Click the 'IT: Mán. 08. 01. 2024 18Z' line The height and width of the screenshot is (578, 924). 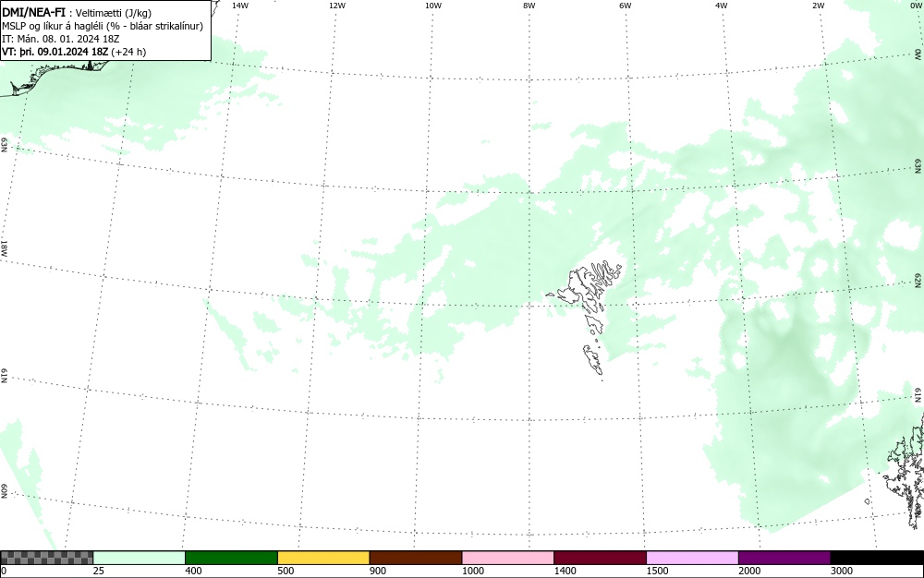[x=61, y=39]
